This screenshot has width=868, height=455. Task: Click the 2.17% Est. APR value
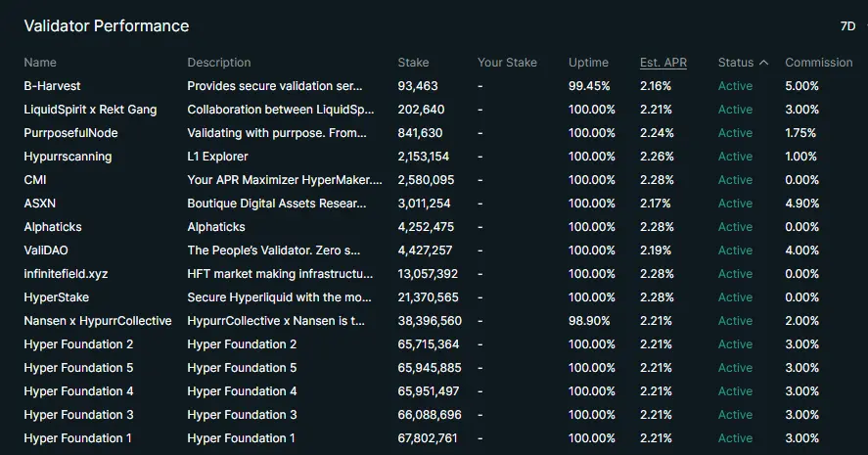point(655,204)
